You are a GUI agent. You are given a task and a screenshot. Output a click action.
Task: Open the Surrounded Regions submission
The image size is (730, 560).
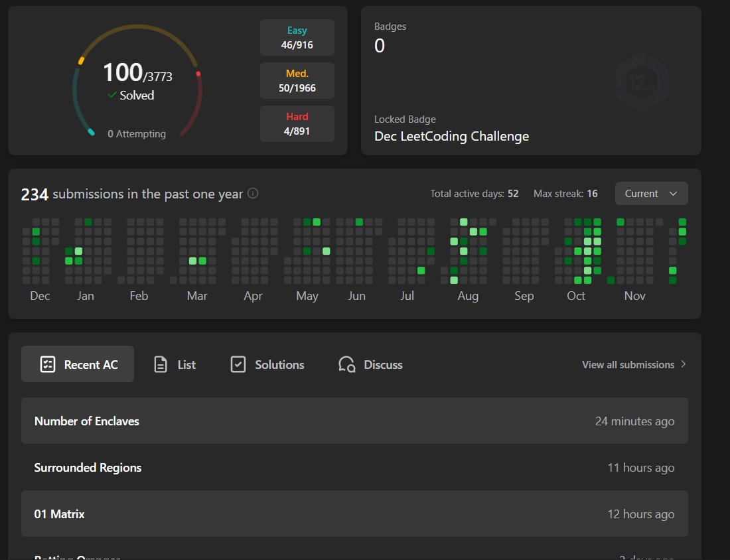coord(354,467)
